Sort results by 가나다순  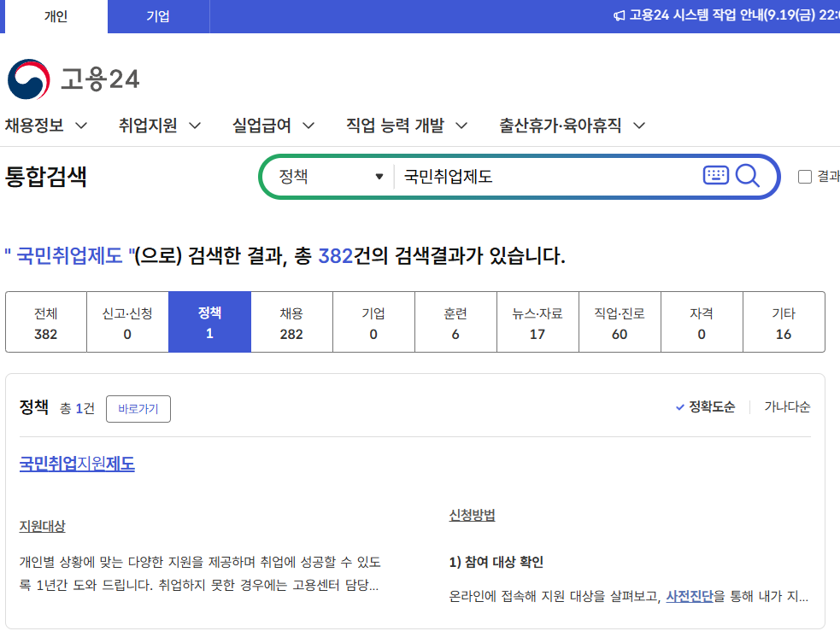787,406
